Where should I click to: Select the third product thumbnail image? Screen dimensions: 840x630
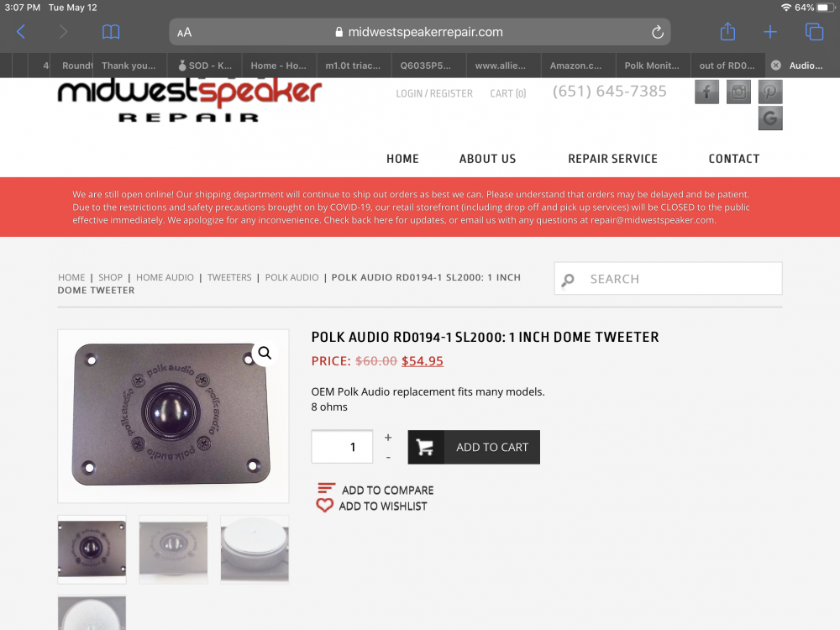[255, 549]
